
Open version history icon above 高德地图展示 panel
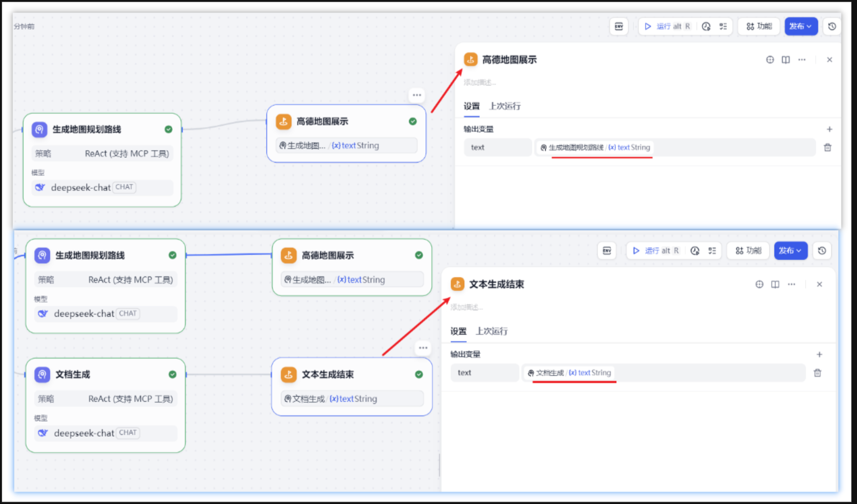[832, 26]
